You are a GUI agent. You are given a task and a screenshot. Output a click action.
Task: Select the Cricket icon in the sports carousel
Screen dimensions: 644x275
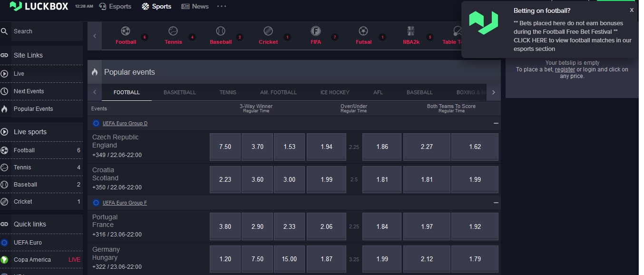pyautogui.click(x=268, y=31)
